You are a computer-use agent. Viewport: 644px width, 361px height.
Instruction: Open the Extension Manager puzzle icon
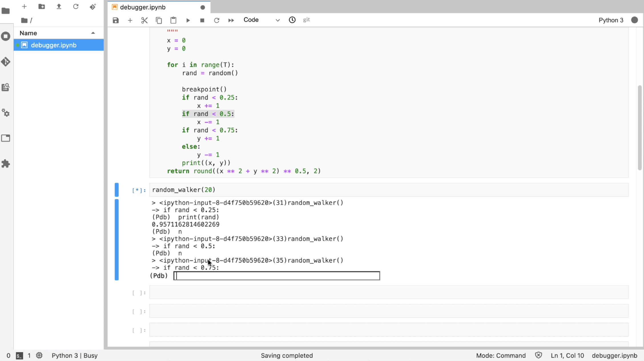coord(6,164)
